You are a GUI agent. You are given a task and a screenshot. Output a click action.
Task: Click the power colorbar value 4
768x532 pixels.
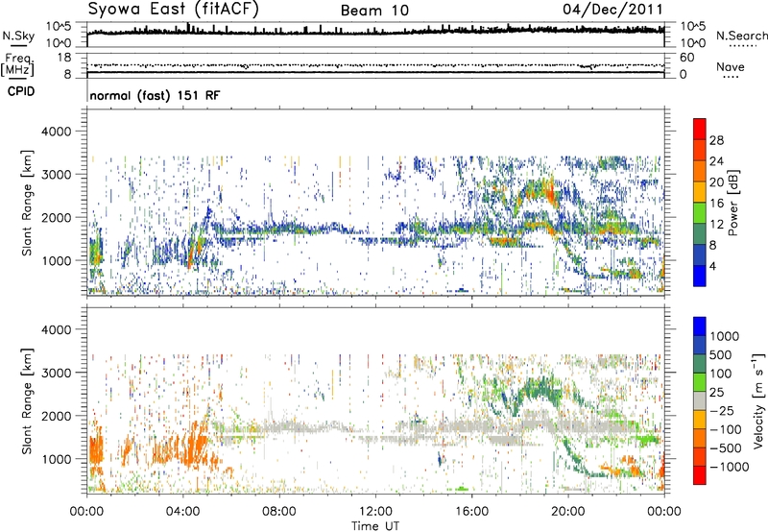pos(713,266)
